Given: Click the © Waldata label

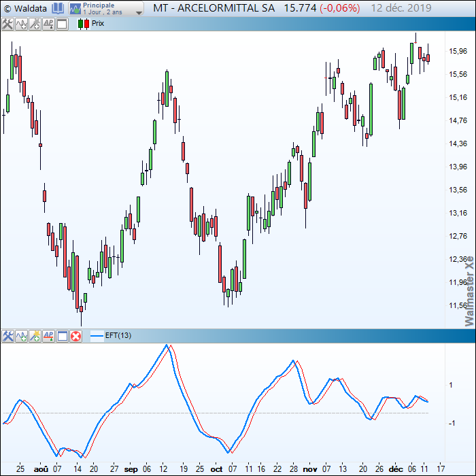Looking at the screenshot, I should [25, 8].
